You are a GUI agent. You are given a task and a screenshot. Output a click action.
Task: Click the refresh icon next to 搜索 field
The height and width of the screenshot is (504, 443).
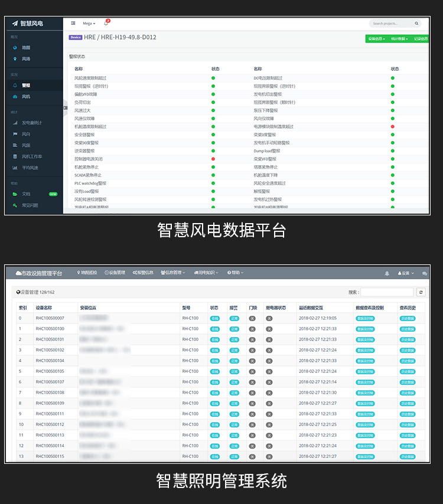(x=421, y=292)
